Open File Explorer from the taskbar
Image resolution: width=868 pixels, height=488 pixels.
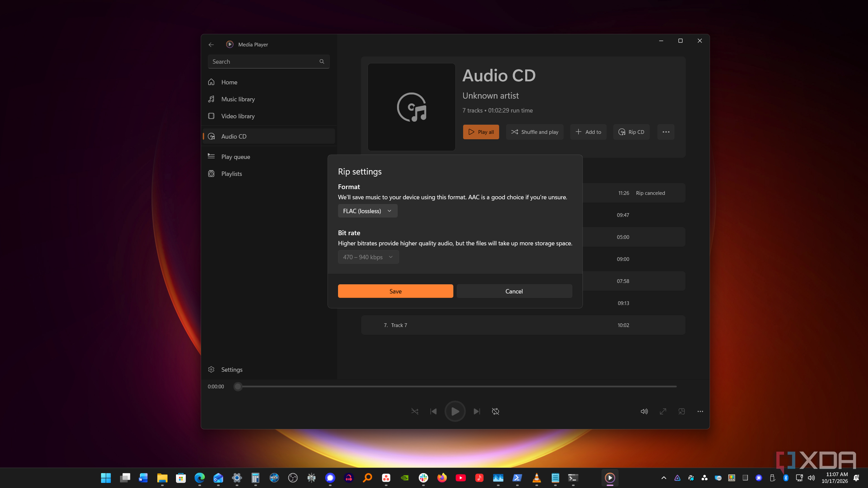[x=162, y=478]
